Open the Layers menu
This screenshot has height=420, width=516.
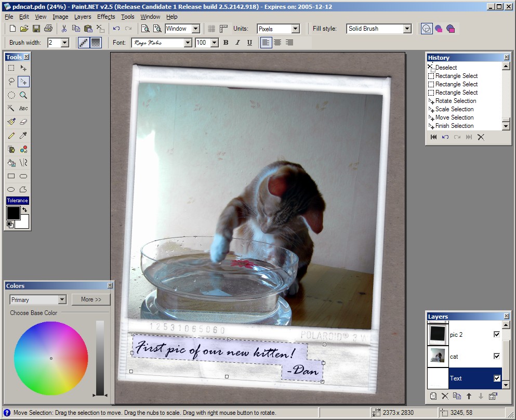coord(83,17)
